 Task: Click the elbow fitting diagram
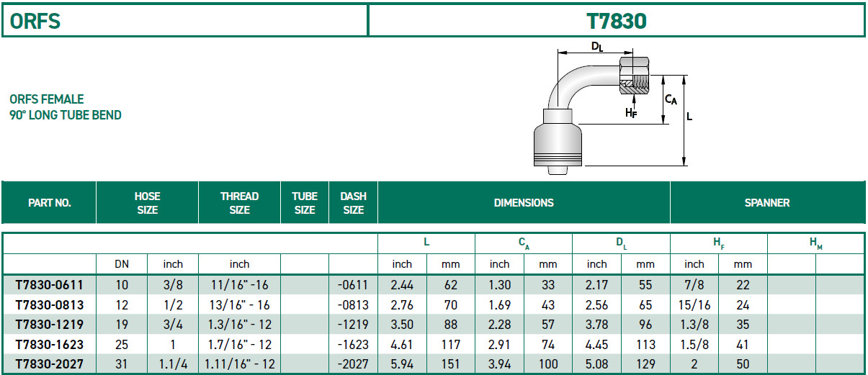[x=612, y=108]
